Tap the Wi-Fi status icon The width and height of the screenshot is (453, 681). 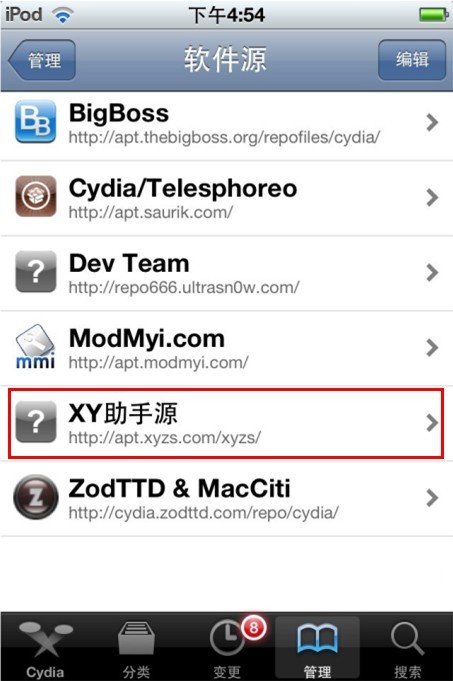[x=63, y=15]
